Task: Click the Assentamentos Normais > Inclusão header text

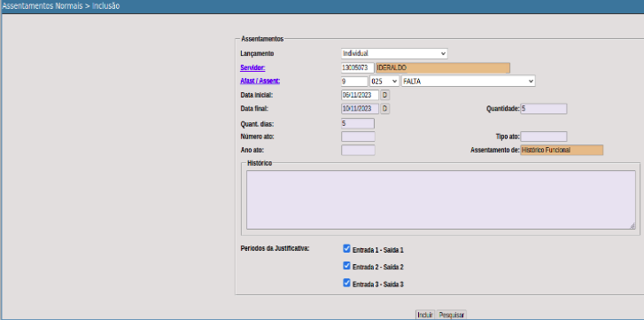Action: (61, 6)
